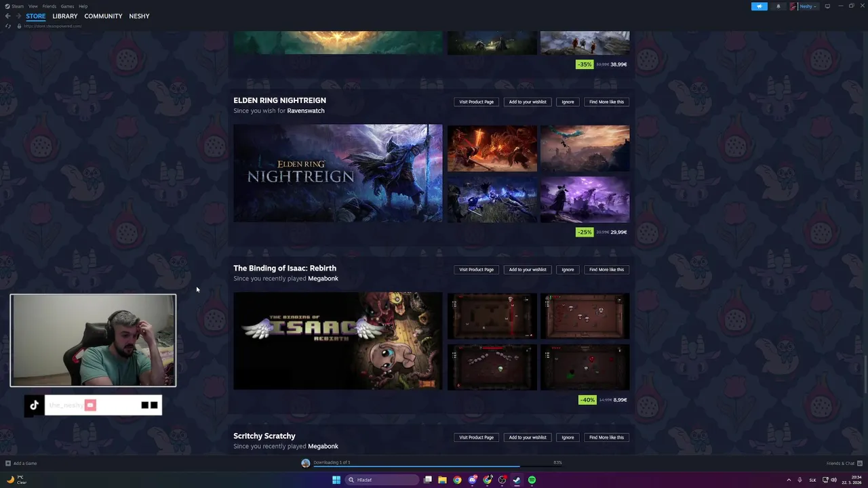Viewport: 868px width, 488px height.
Task: Open the colorful Chrome-like taskbar icon
Action: click(487, 480)
